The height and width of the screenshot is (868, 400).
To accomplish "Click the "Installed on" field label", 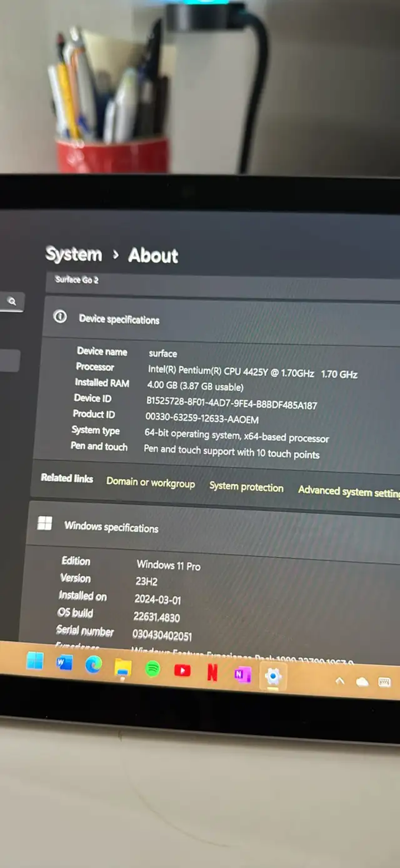I will (82, 596).
